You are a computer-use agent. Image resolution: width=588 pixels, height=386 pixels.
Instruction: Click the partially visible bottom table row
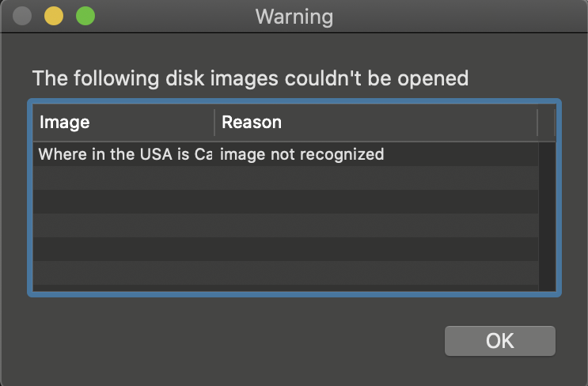(286, 288)
